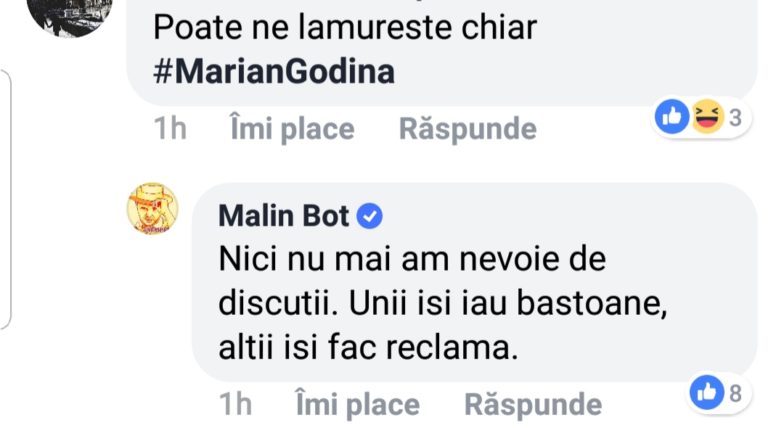Click the blue Like reaction icon with count 3
The width and height of the screenshot is (768, 428).
tap(671, 118)
